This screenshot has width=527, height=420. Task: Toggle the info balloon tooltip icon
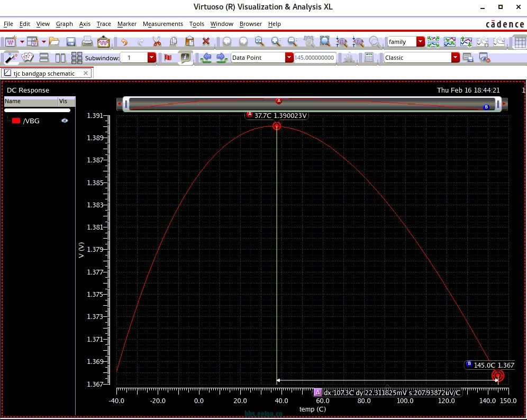tap(185, 58)
